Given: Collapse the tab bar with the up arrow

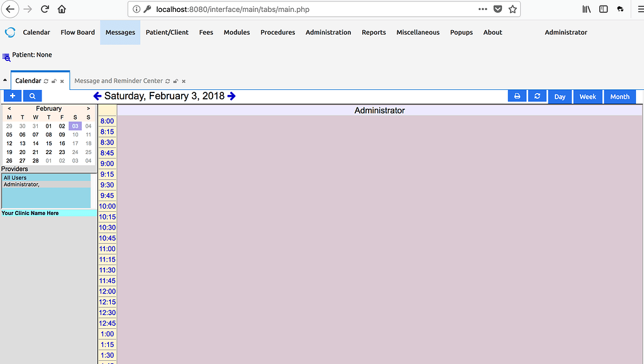Looking at the screenshot, I should pyautogui.click(x=5, y=79).
